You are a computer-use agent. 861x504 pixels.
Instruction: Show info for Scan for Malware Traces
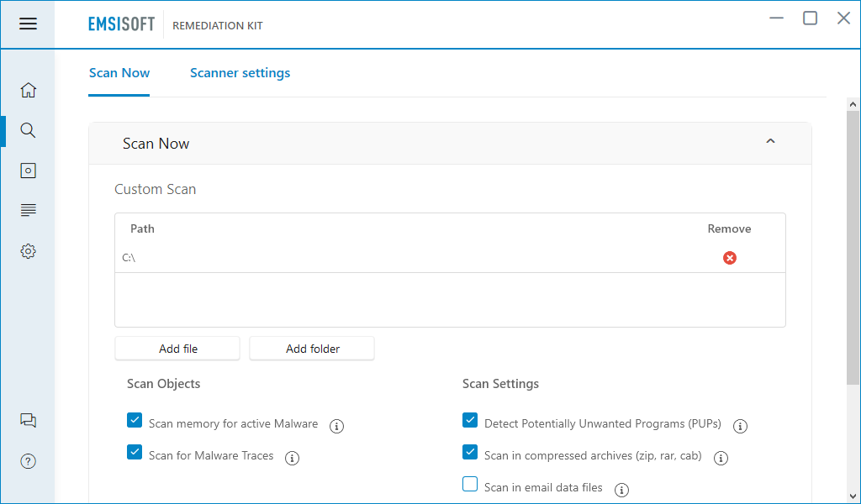(x=292, y=458)
